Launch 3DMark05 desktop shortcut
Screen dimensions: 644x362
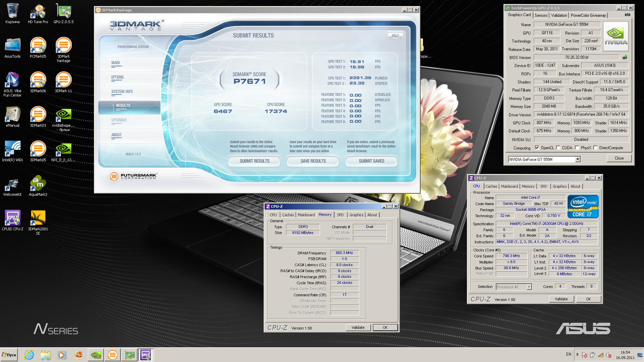tap(38, 152)
